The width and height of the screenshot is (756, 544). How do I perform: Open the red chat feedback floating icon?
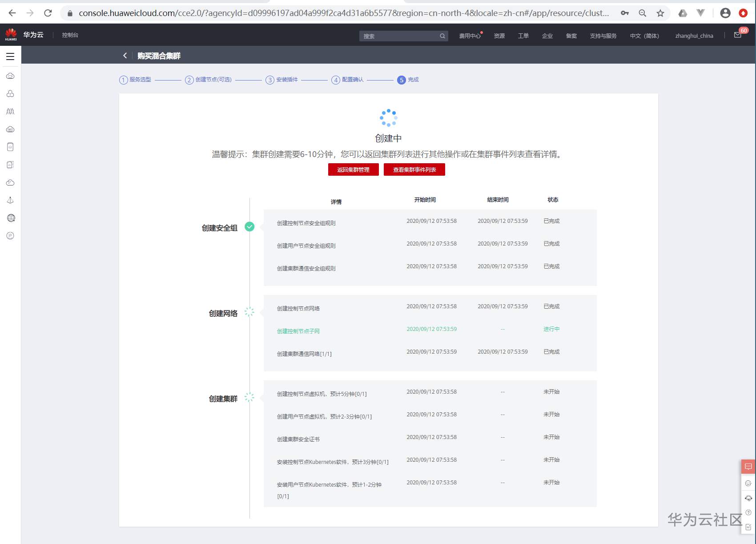pos(748,467)
